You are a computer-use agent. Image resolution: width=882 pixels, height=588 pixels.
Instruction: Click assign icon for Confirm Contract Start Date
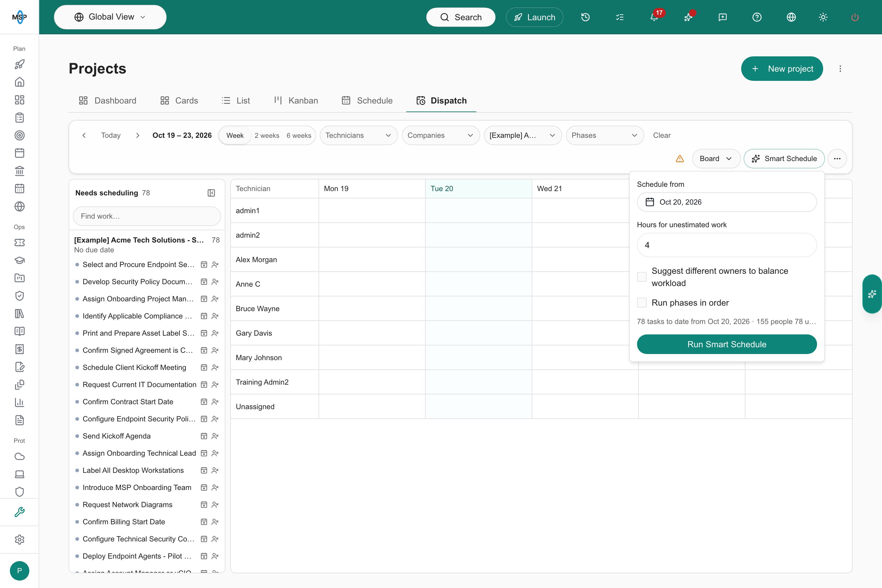pos(215,401)
